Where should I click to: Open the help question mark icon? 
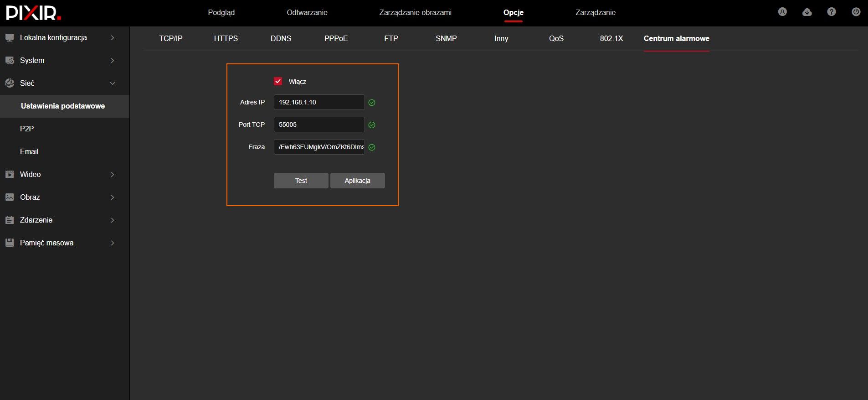pos(832,12)
